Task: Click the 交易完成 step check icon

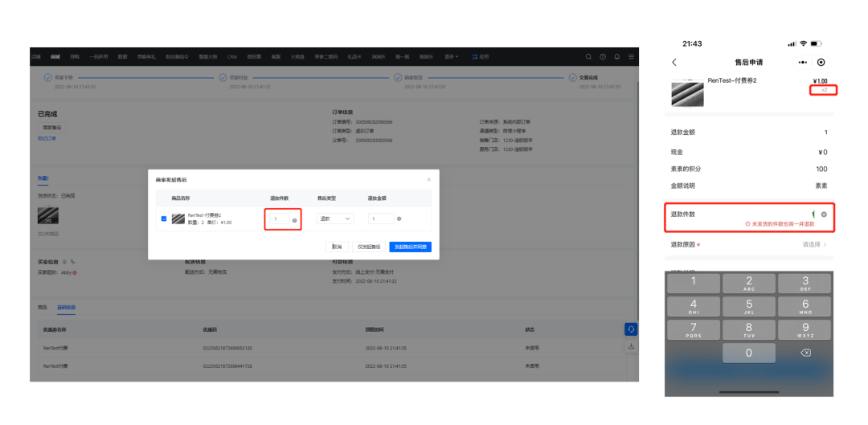Action: 574,78
